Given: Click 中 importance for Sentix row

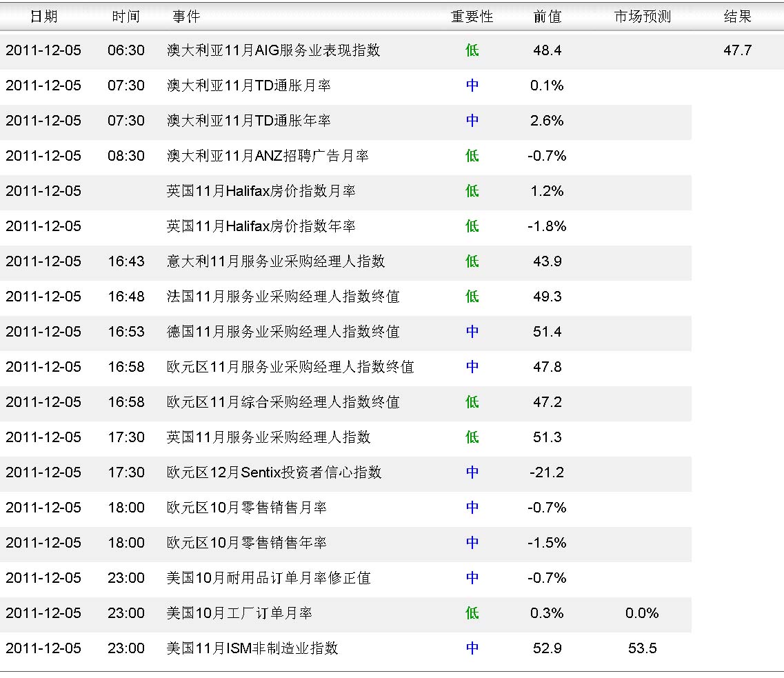Looking at the screenshot, I should point(472,472).
